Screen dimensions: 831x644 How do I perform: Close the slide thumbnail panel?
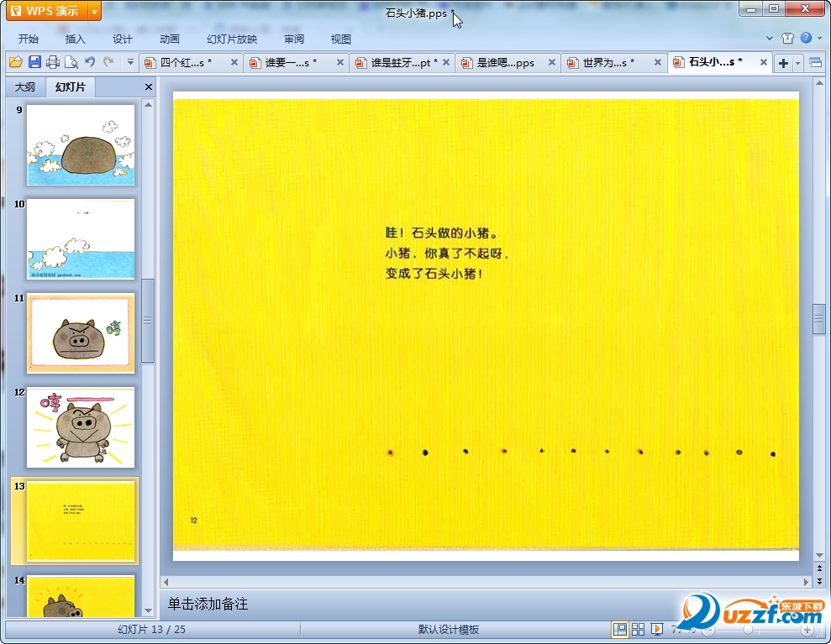pyautogui.click(x=149, y=86)
